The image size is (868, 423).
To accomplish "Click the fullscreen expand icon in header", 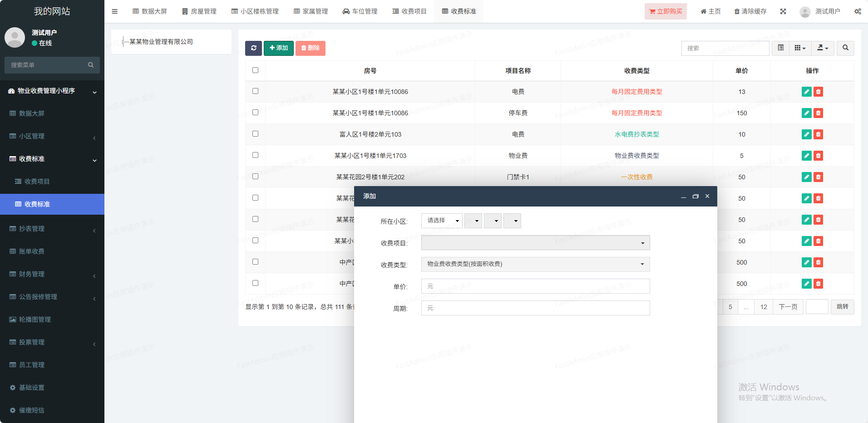I will (x=783, y=11).
